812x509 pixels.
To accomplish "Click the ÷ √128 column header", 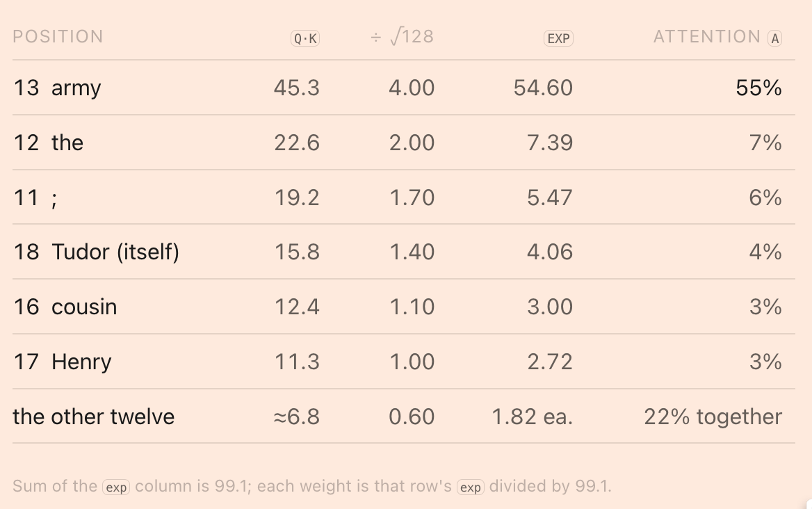I will click(x=403, y=37).
